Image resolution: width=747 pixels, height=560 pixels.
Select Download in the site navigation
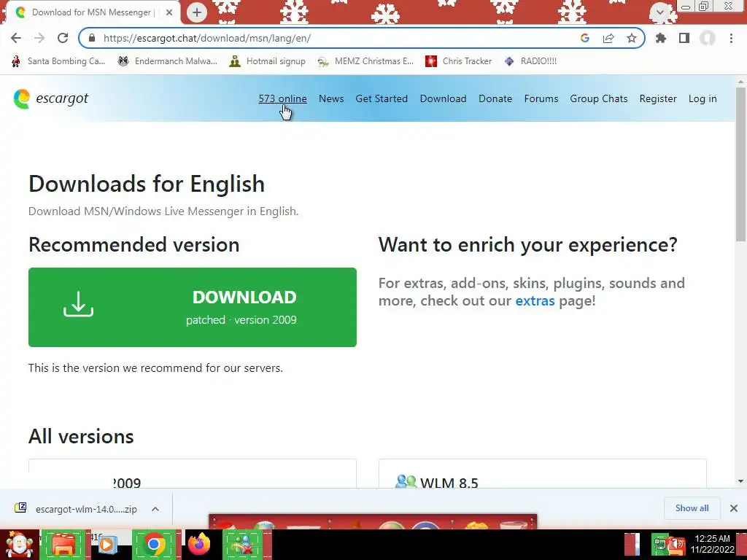click(443, 98)
